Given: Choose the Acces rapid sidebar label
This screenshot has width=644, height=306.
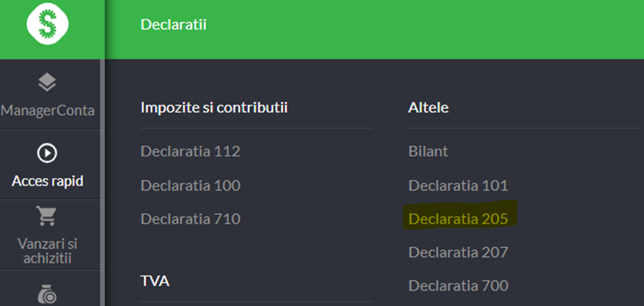Looking at the screenshot, I should click(48, 181).
